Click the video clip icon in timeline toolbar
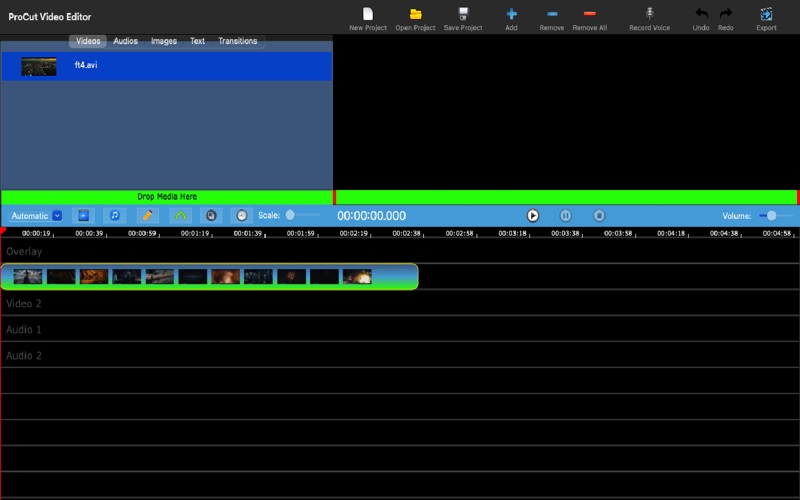The height and width of the screenshot is (500, 800). [x=84, y=215]
